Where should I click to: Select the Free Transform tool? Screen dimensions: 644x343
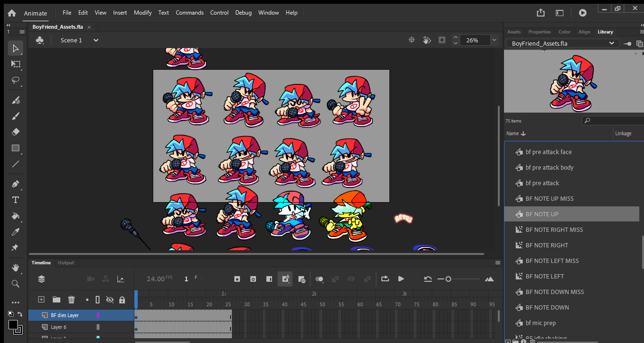click(16, 64)
